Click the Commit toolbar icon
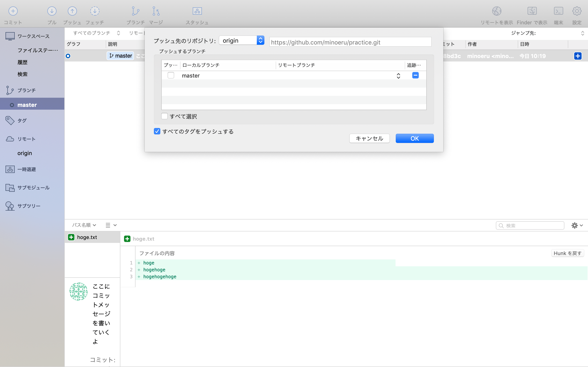The height and width of the screenshot is (367, 588). 13,11
